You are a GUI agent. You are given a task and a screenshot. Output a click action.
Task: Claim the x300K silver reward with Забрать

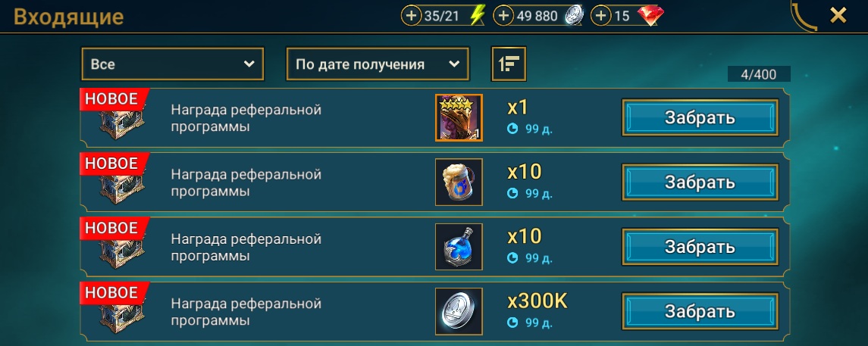click(700, 311)
